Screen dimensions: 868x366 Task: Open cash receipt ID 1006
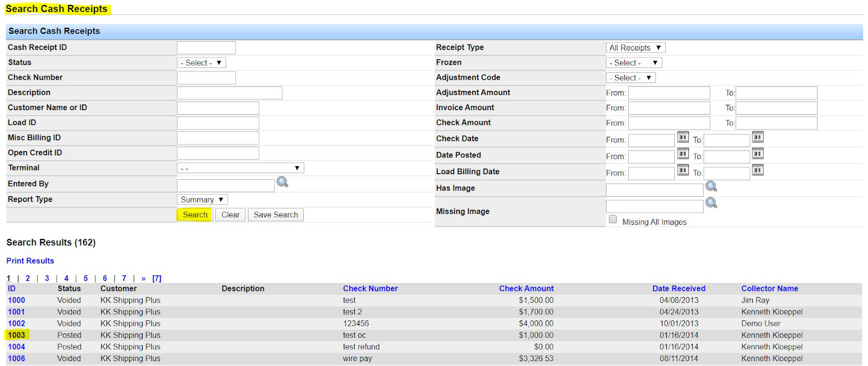coord(16,358)
